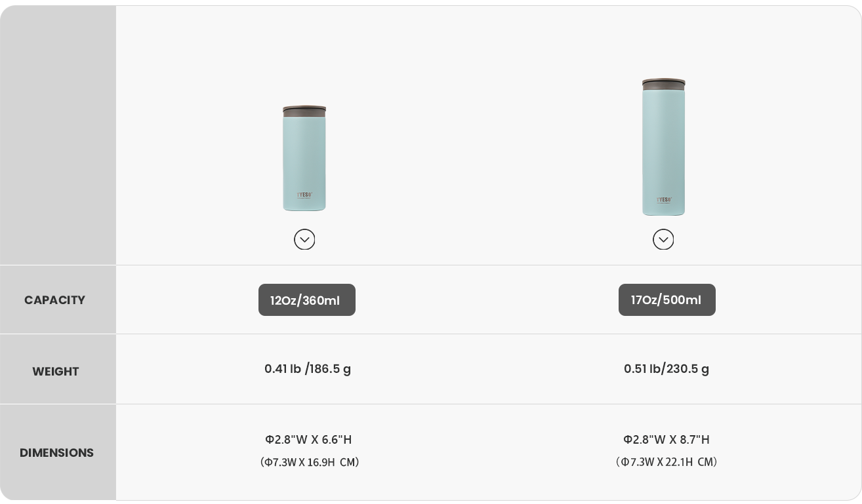Select the 12Oz/360ml capacity button
Screen dimensions: 862x504
pos(307,300)
